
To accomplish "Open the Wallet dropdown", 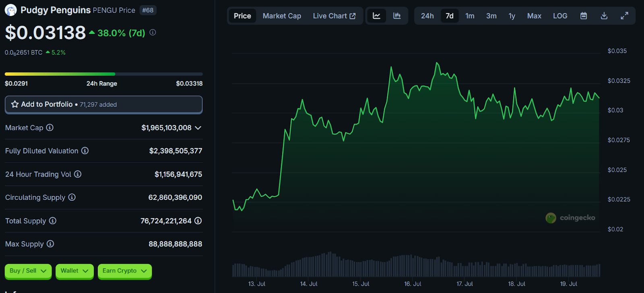I will tap(74, 271).
